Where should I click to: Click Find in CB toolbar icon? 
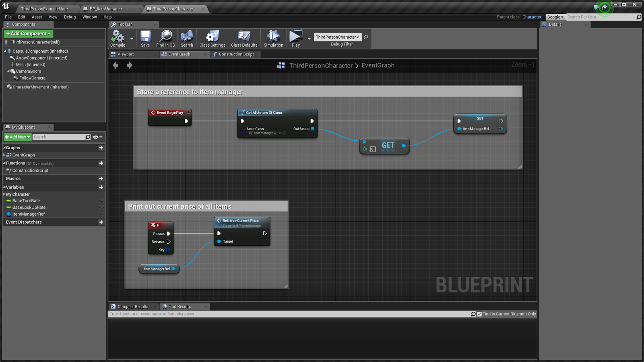pyautogui.click(x=165, y=38)
